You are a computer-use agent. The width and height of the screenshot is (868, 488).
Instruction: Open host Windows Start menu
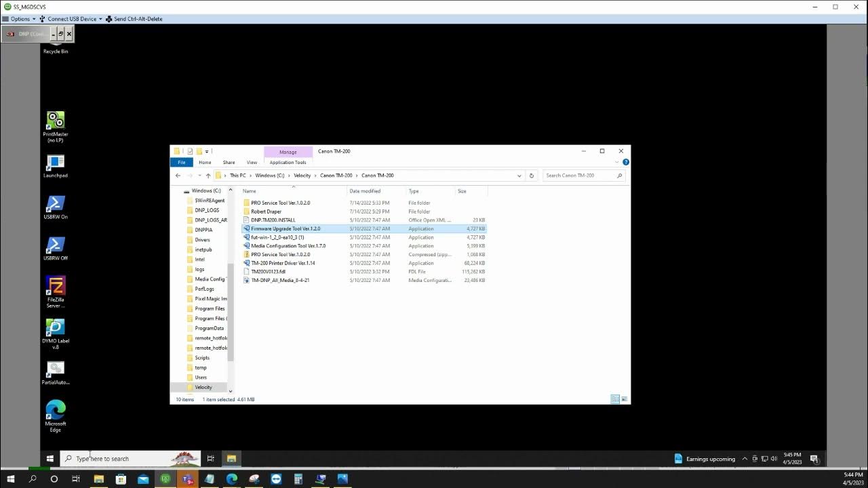click(x=10, y=479)
